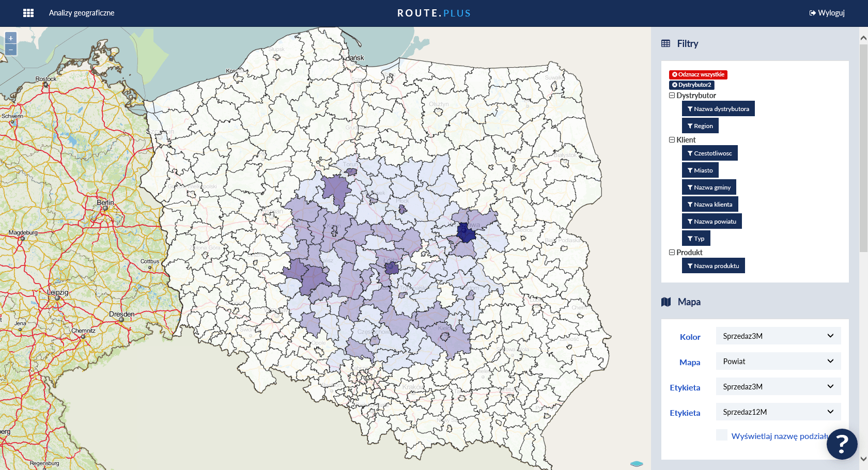The width and height of the screenshot is (868, 470).
Task: Click the Filtry table icon
Action: click(x=665, y=44)
